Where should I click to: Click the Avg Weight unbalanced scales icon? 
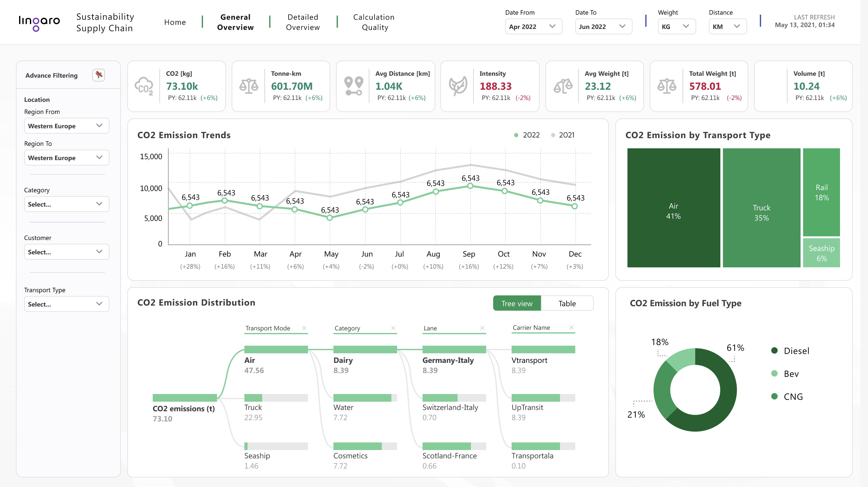[563, 86]
